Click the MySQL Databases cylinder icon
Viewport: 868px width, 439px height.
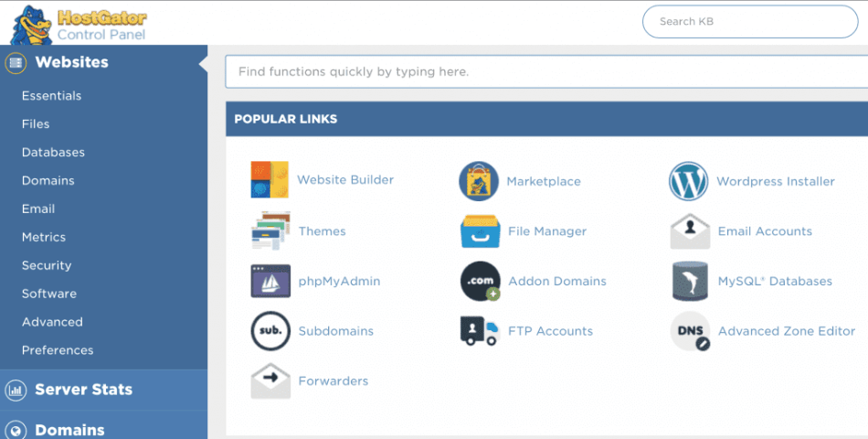(689, 281)
